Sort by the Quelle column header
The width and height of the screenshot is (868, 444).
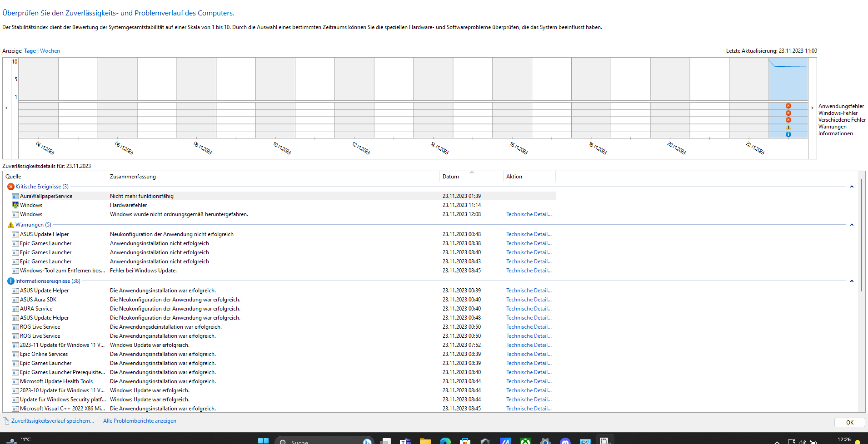(55, 177)
